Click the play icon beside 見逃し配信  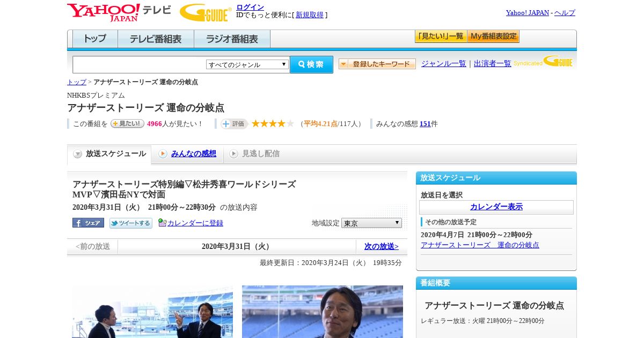233,154
